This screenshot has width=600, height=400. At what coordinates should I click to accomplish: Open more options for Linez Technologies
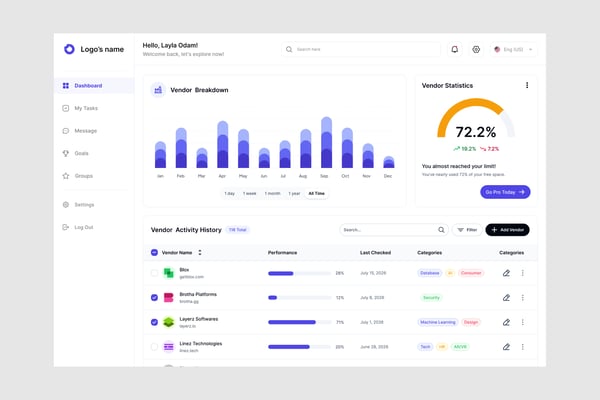pos(523,347)
